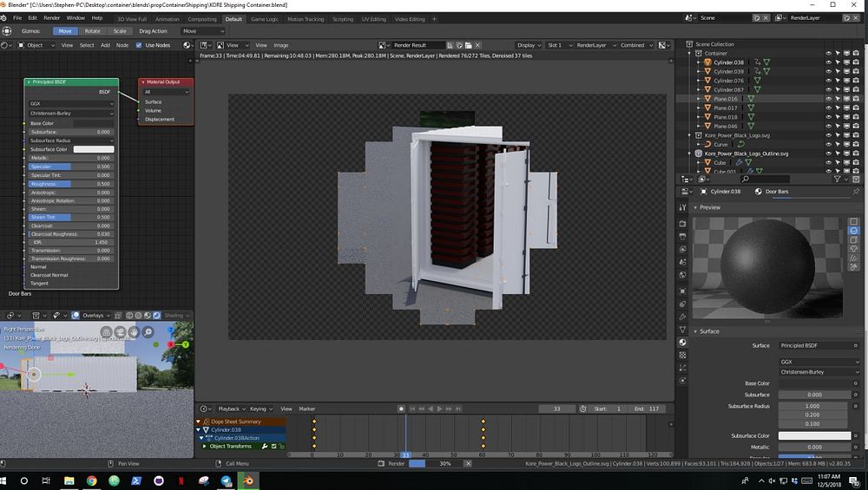868x490 pixels.
Task: Open Google Chrome from the taskbar
Action: pyautogui.click(x=92, y=480)
